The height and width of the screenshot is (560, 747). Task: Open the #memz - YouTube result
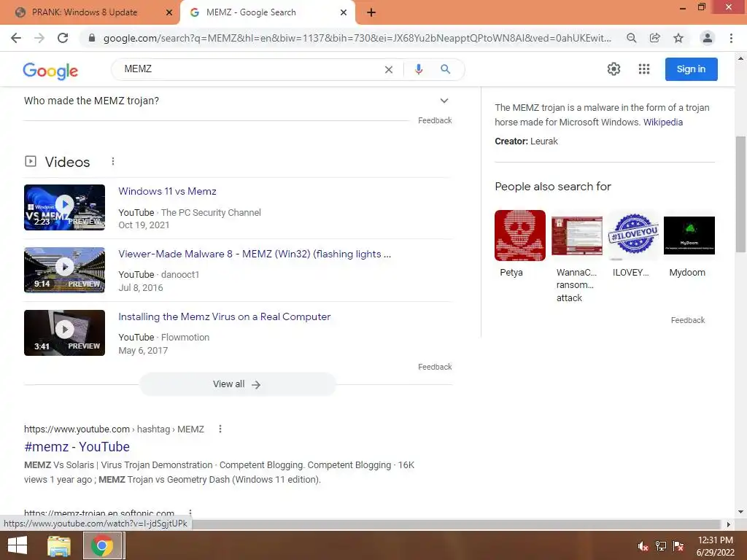(77, 447)
